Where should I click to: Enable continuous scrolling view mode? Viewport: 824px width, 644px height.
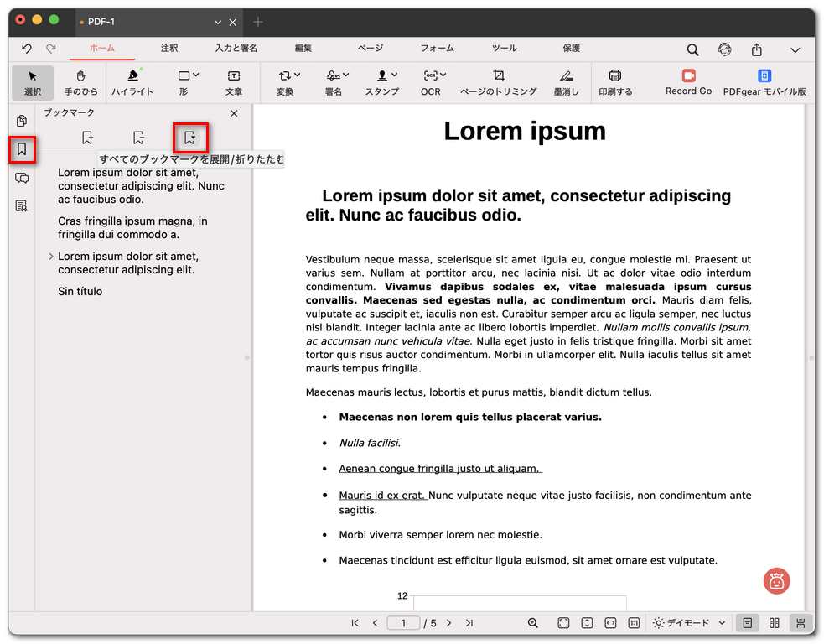pos(801,623)
